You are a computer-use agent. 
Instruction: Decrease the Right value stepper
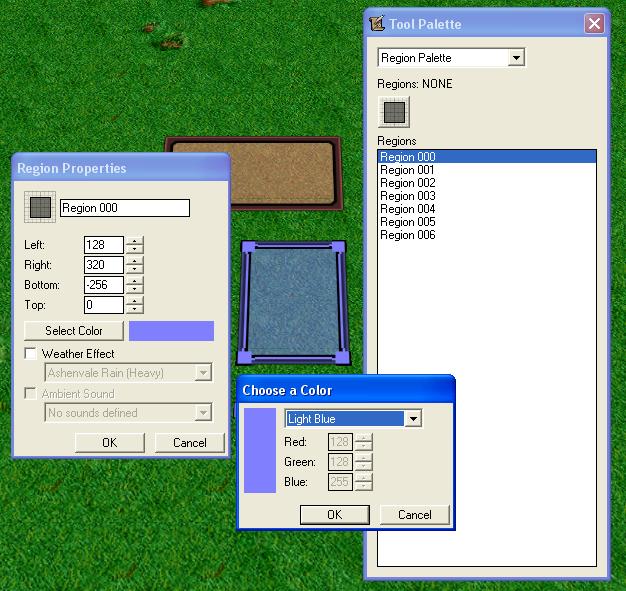[x=135, y=269]
